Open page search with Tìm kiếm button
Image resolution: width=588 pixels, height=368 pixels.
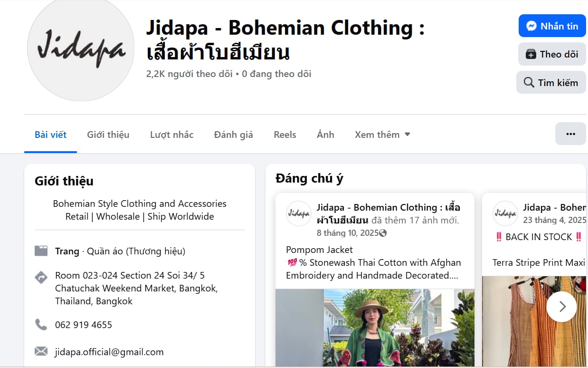[551, 83]
